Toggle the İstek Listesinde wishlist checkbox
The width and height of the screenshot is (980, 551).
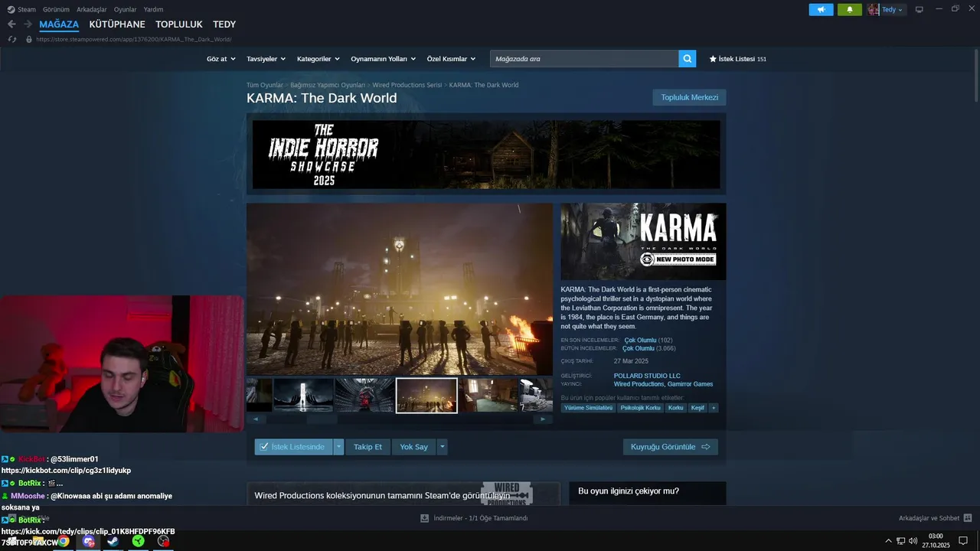(264, 447)
